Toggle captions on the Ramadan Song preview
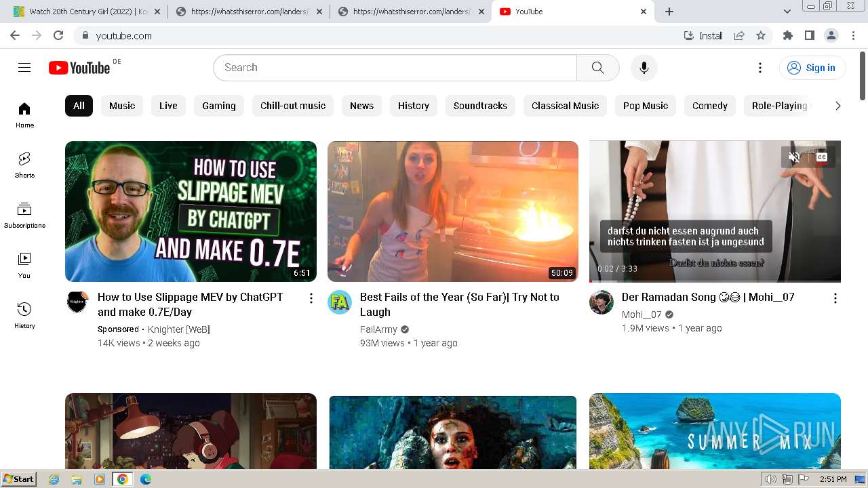Image resolution: width=868 pixels, height=488 pixels. 822,157
